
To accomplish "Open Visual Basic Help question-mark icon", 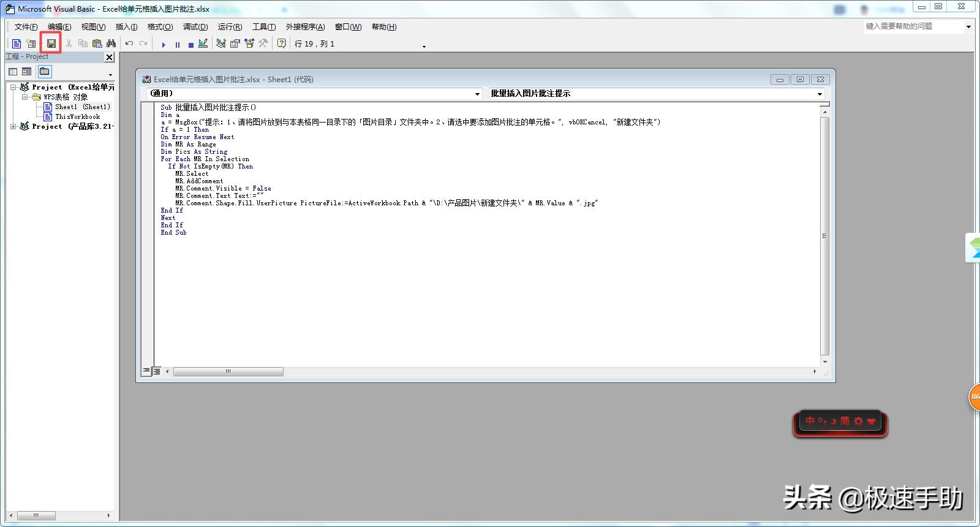I will click(x=282, y=44).
